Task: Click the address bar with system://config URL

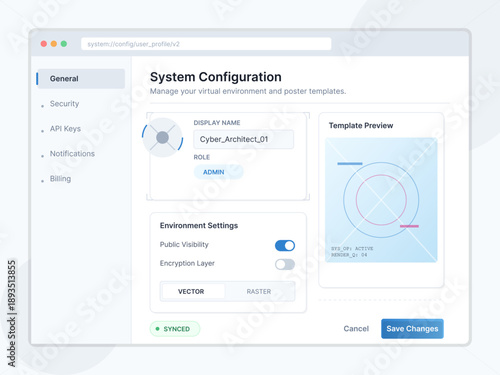Action: click(x=206, y=44)
